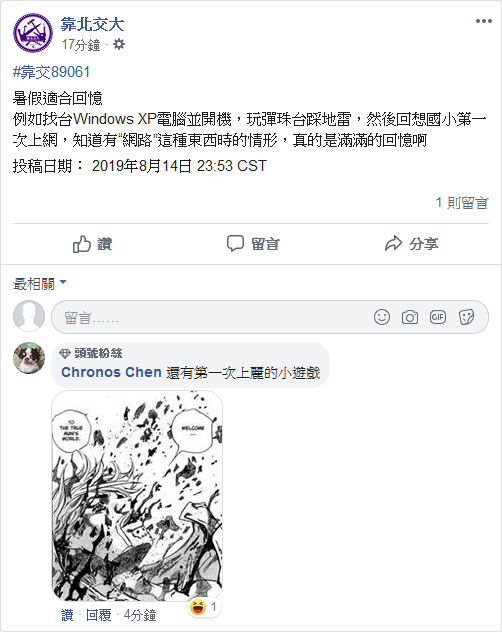This screenshot has width=502, height=632.
Task: Click the post audience gear icon
Action: [119, 44]
